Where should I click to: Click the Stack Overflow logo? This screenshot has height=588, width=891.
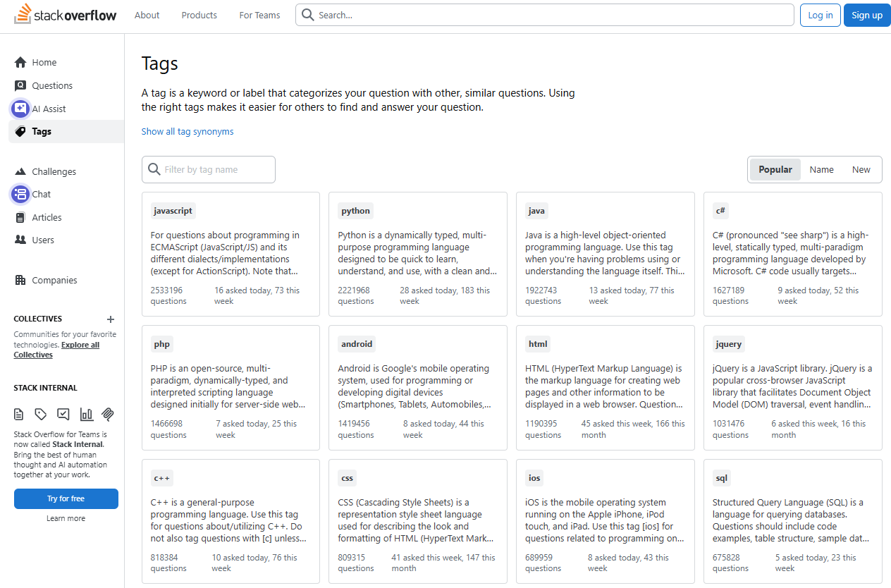pos(65,15)
